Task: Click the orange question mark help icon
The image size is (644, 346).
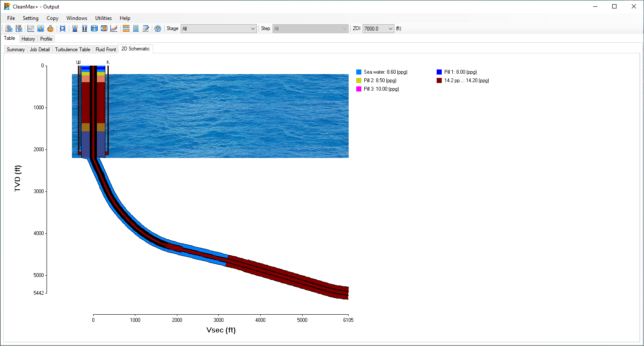Action: 158,28
